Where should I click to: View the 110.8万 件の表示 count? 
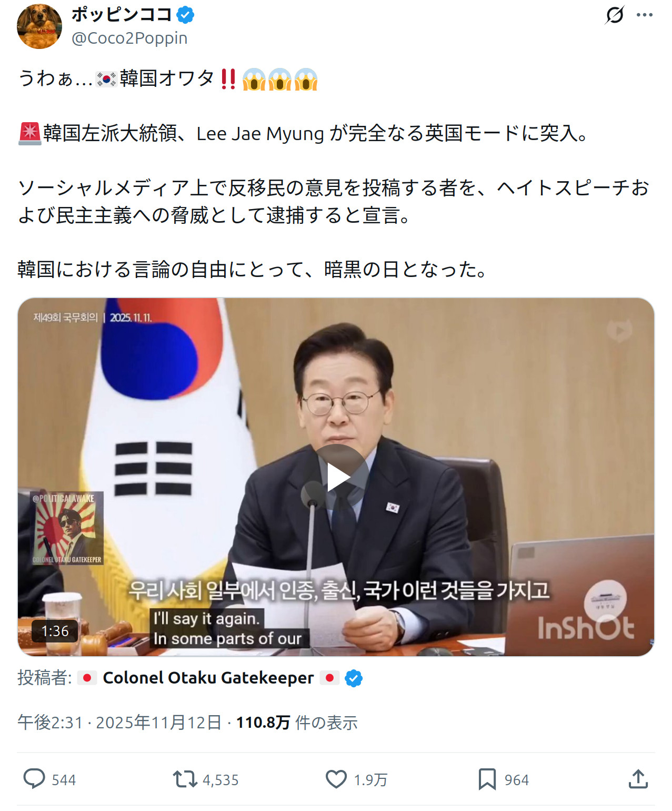point(297,723)
